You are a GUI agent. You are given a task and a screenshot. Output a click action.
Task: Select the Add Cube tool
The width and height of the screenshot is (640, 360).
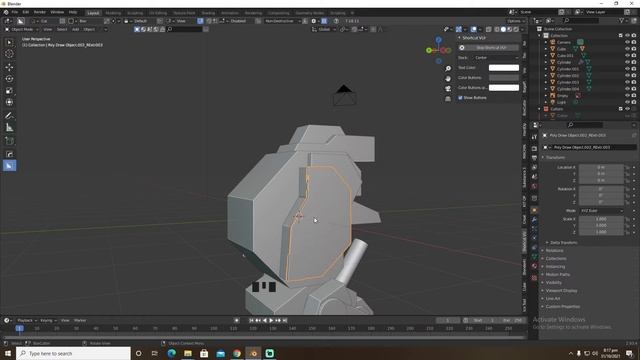tap(9, 141)
